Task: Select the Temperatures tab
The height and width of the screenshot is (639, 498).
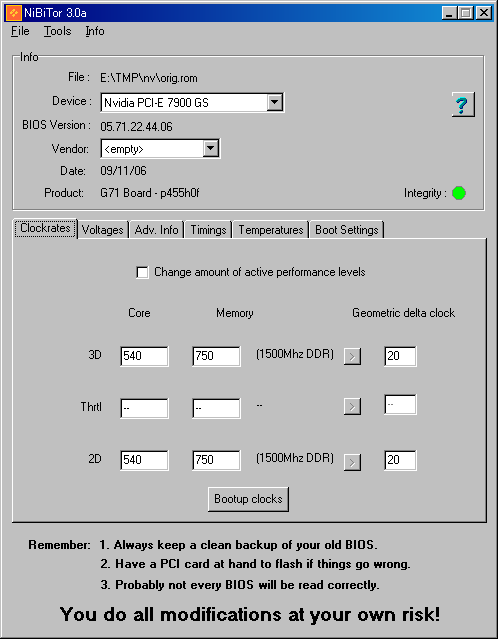Action: tap(271, 230)
